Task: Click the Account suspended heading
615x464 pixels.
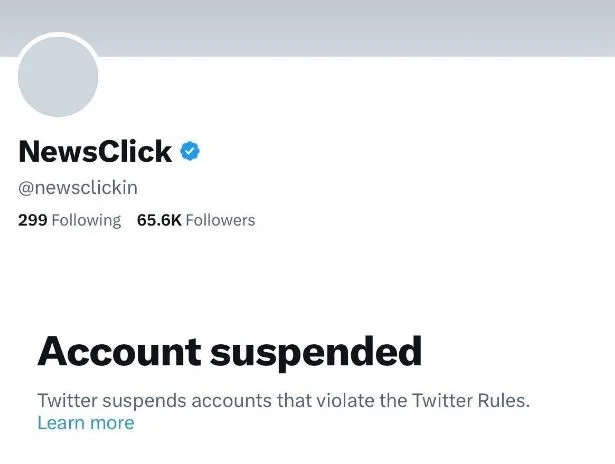Action: 229,352
